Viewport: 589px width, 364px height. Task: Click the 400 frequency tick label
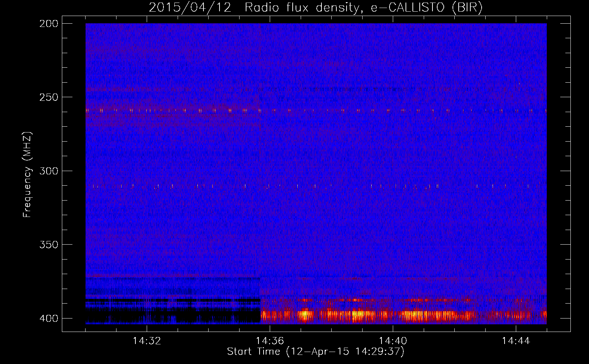point(49,318)
